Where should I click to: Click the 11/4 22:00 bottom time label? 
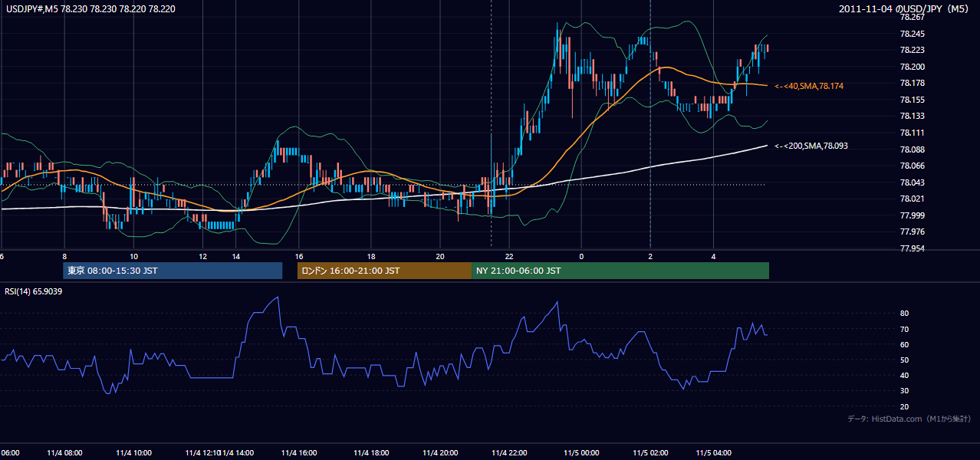pos(509,452)
